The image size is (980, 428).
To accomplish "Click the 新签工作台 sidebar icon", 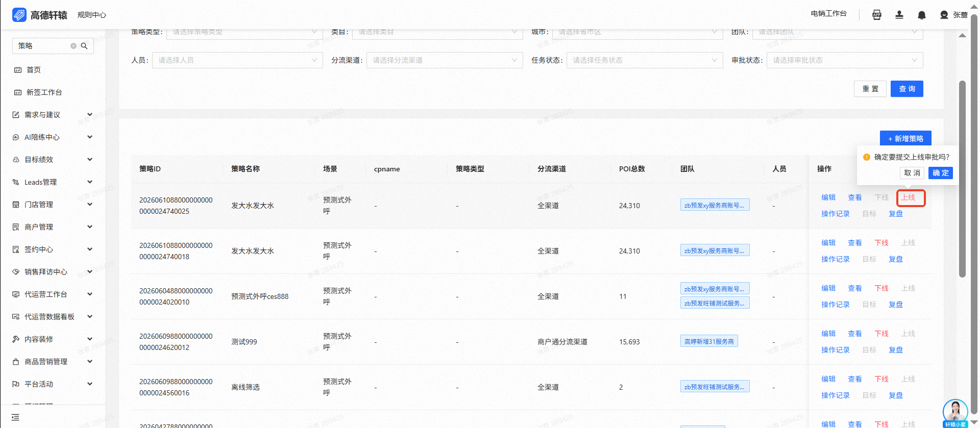I will [18, 92].
